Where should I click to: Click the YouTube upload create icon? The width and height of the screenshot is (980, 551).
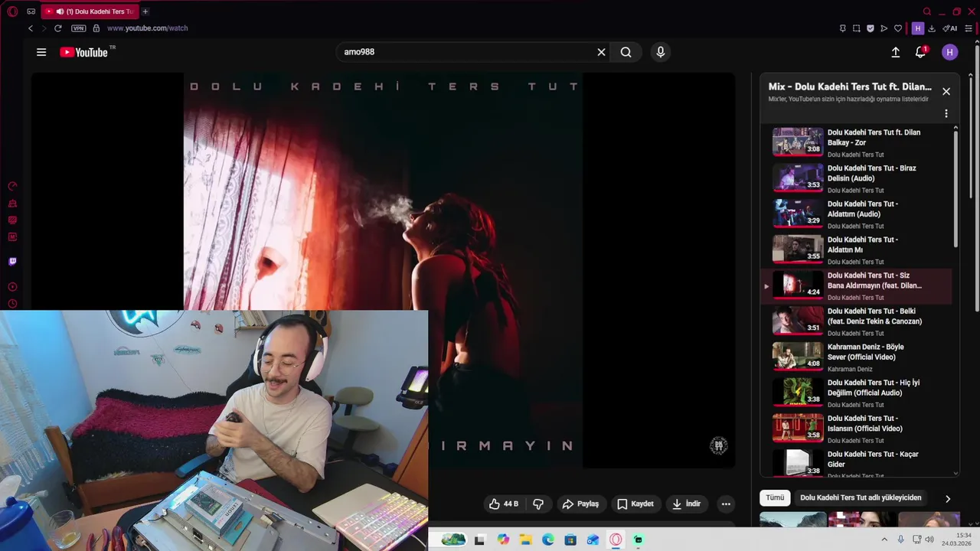tap(896, 52)
